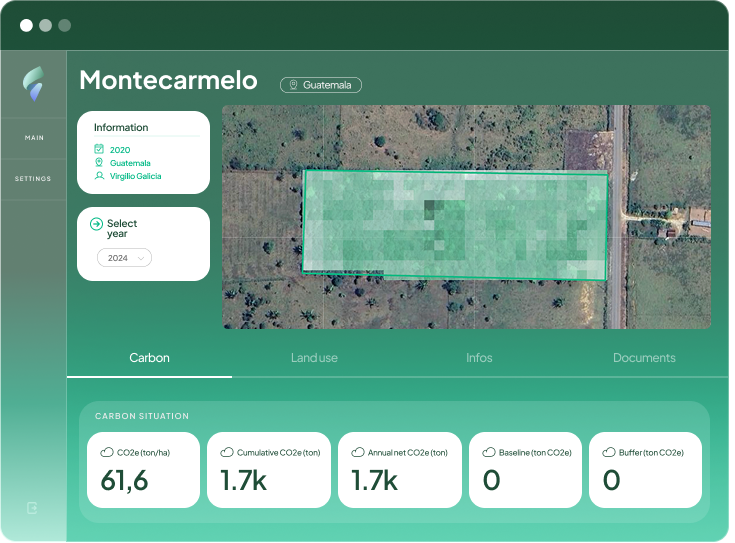Switch to the Land use tab

click(x=314, y=358)
